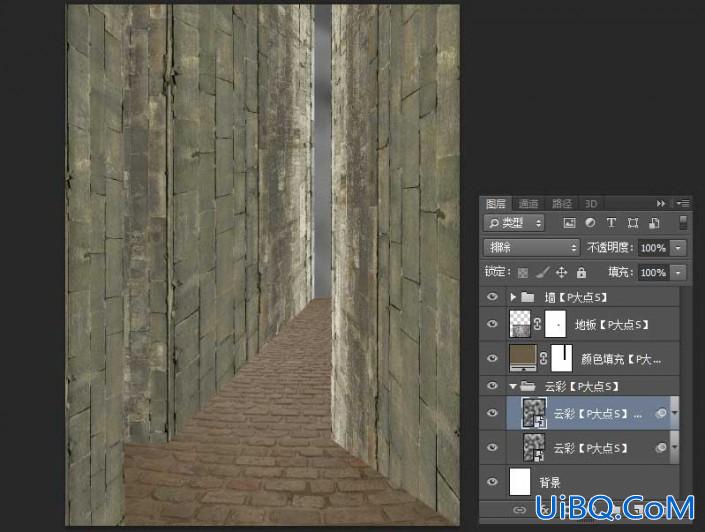
Task: Select the highlighted 云彩 layer thumbnail
Action: (x=534, y=413)
